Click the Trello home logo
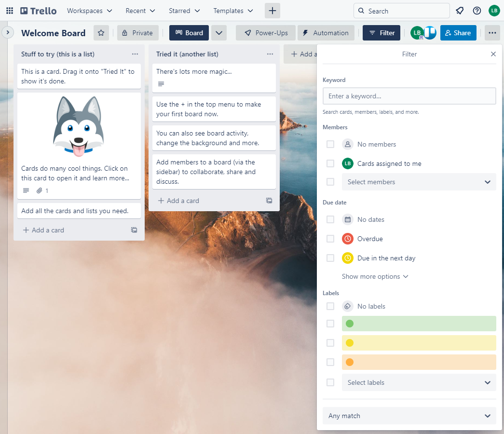The image size is (504, 434). 38,11
